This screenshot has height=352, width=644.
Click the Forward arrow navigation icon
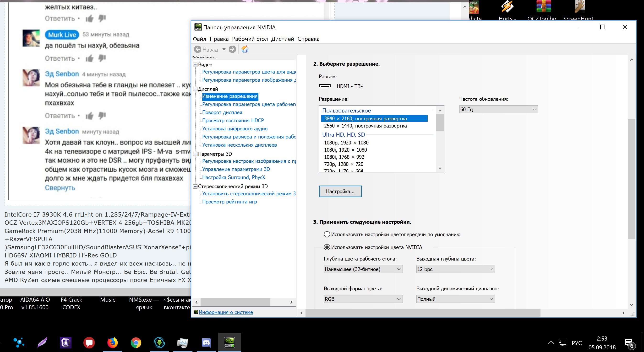(232, 49)
